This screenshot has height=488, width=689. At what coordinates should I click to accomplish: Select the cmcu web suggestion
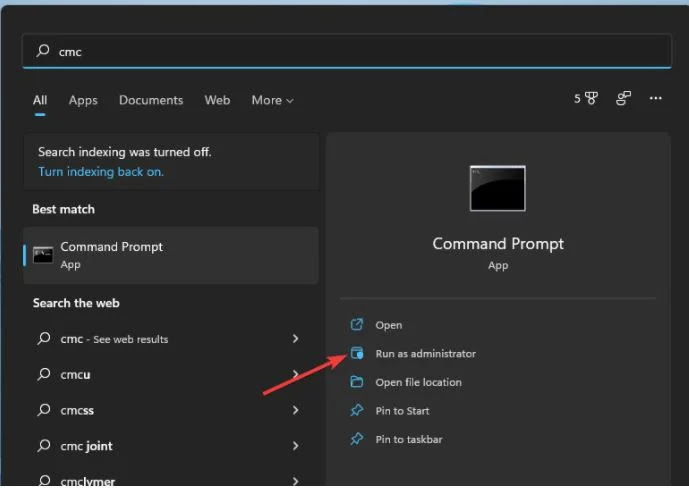pos(171,375)
